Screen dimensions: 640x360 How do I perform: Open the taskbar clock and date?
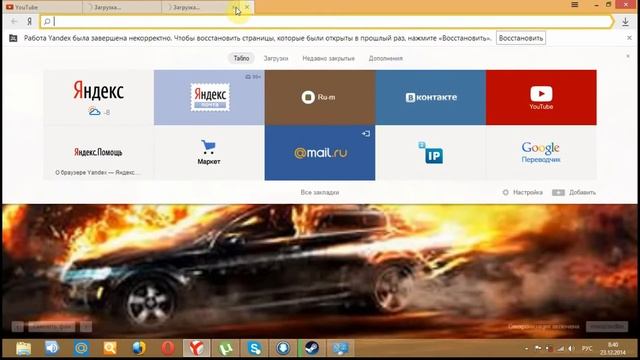tap(613, 349)
